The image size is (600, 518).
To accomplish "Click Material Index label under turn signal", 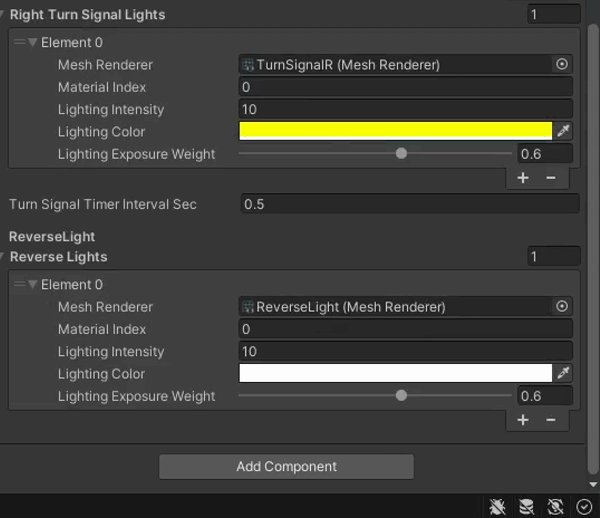I will (x=102, y=87).
